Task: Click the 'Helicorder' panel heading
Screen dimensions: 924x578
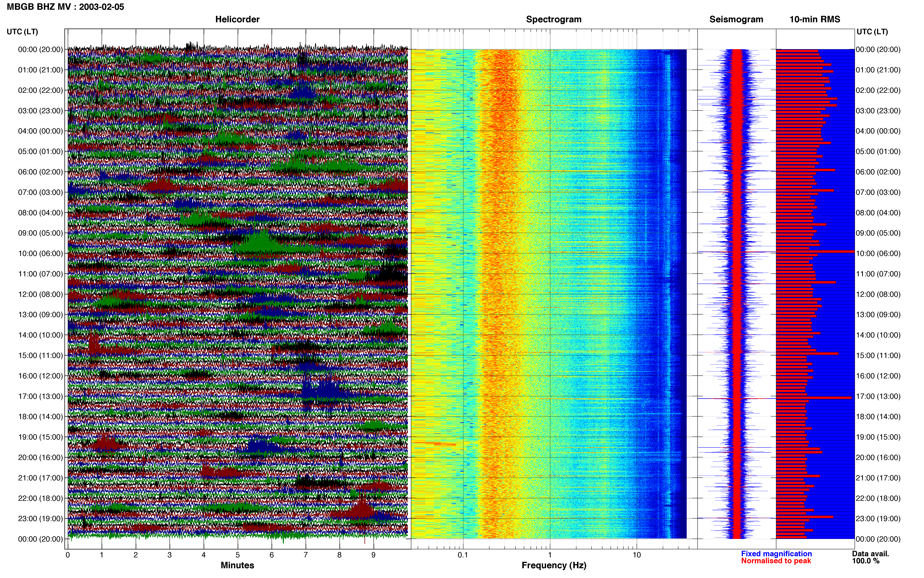Action: point(237,19)
